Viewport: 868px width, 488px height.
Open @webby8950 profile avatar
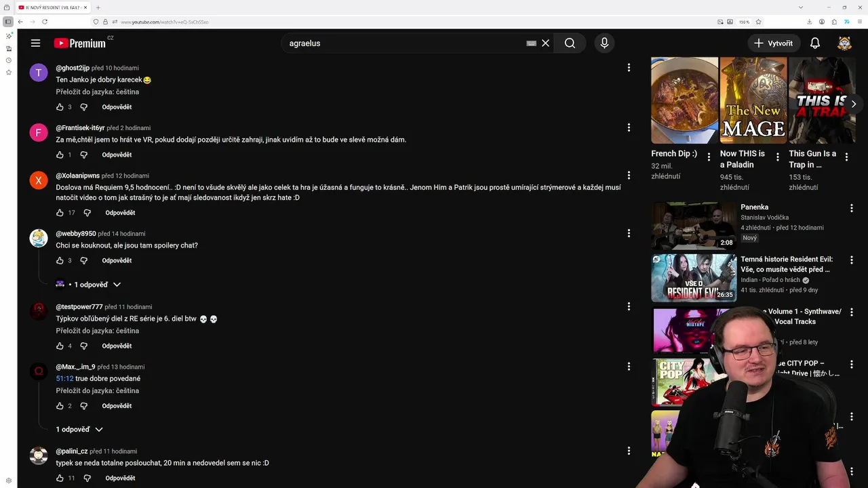39,239
